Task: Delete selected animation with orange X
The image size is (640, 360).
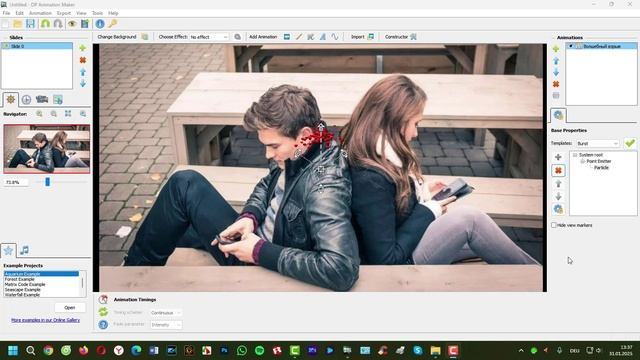Action: [x=556, y=84]
